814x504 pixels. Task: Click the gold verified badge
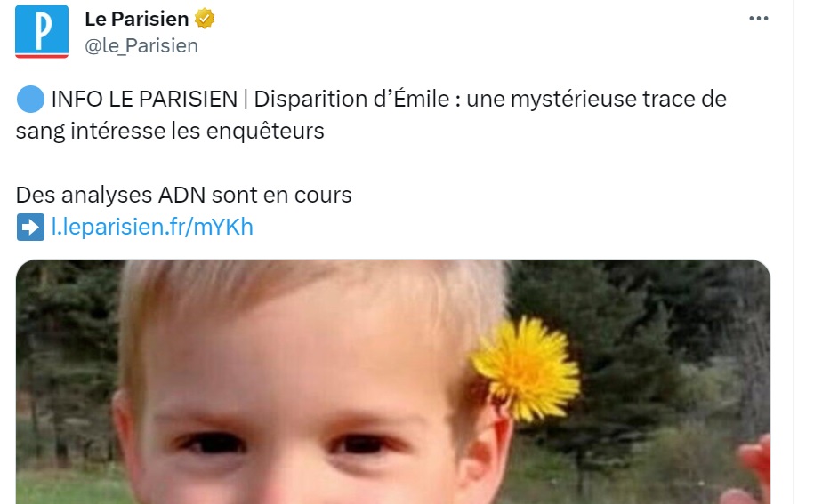pyautogui.click(x=205, y=19)
